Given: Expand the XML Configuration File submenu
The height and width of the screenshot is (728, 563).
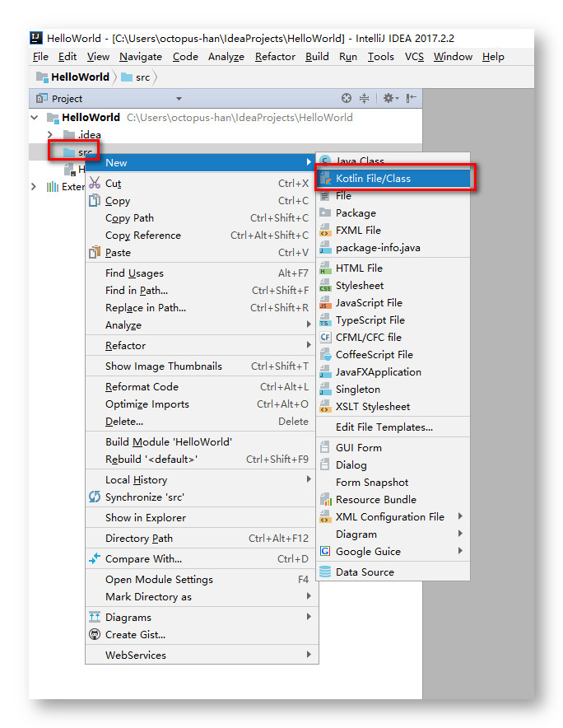Looking at the screenshot, I should pos(460,516).
